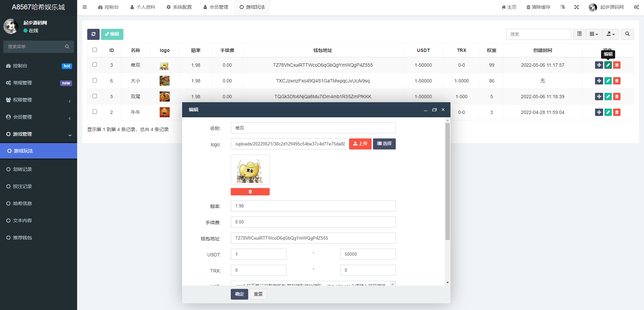
Task: Expand the 权限管理 sidebar menu
Action: click(39, 100)
